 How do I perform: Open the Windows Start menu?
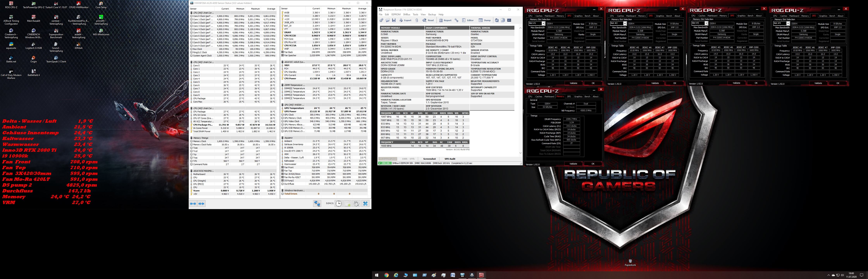377,275
